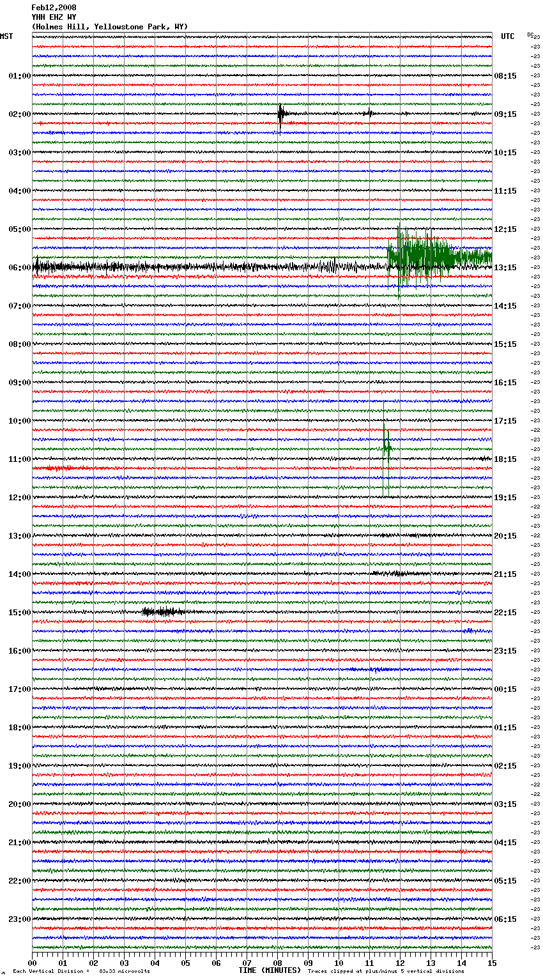Click the Traces clipped footer note
This screenshot has height=980, width=543.
(386, 971)
